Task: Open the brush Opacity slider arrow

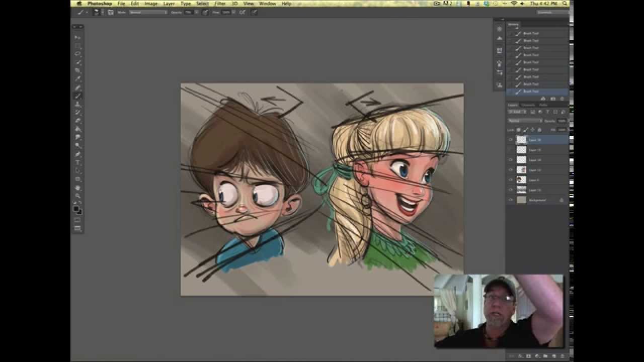Action: [x=197, y=12]
